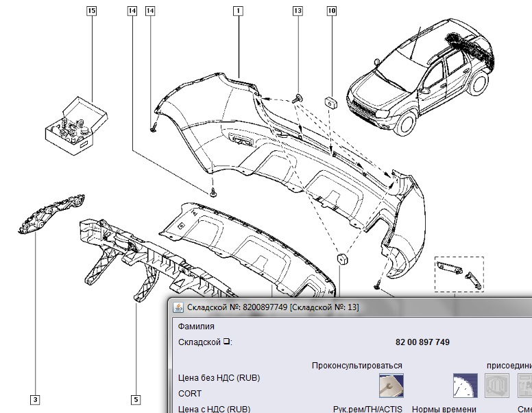Click part number 82 00 897 749
This screenshot has width=532, height=413.
pos(422,342)
